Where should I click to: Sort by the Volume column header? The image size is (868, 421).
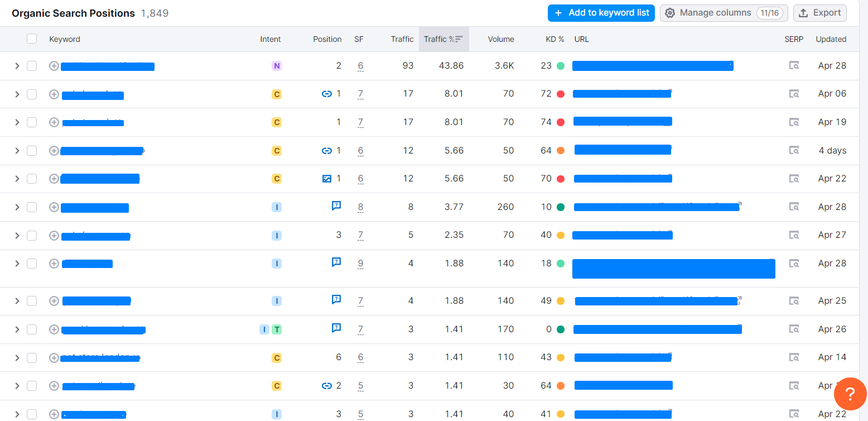coord(501,39)
